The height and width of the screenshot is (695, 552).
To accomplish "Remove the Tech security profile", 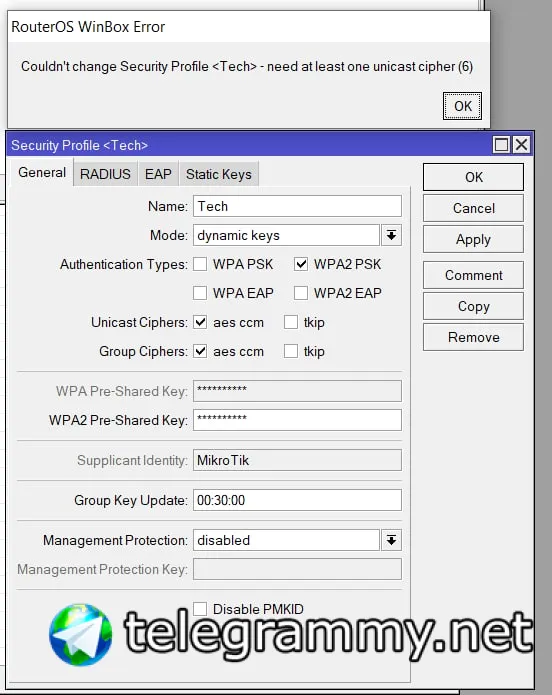I will point(473,337).
